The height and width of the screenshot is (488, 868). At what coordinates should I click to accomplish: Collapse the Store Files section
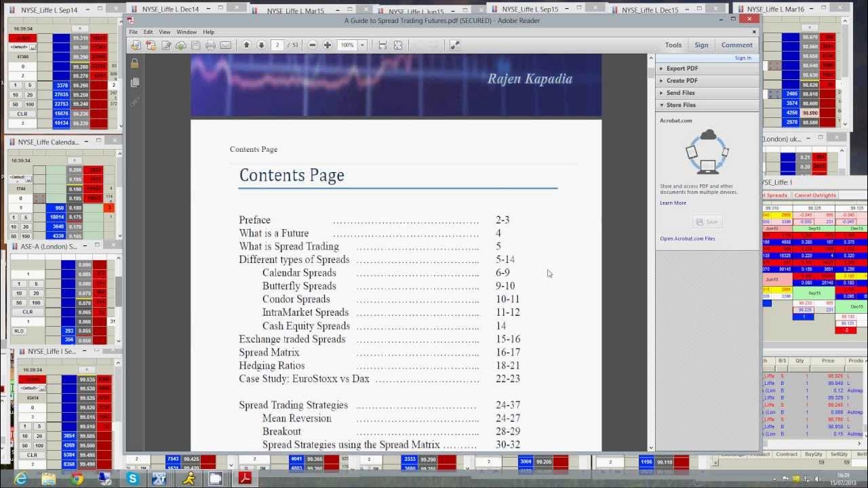tap(707, 105)
